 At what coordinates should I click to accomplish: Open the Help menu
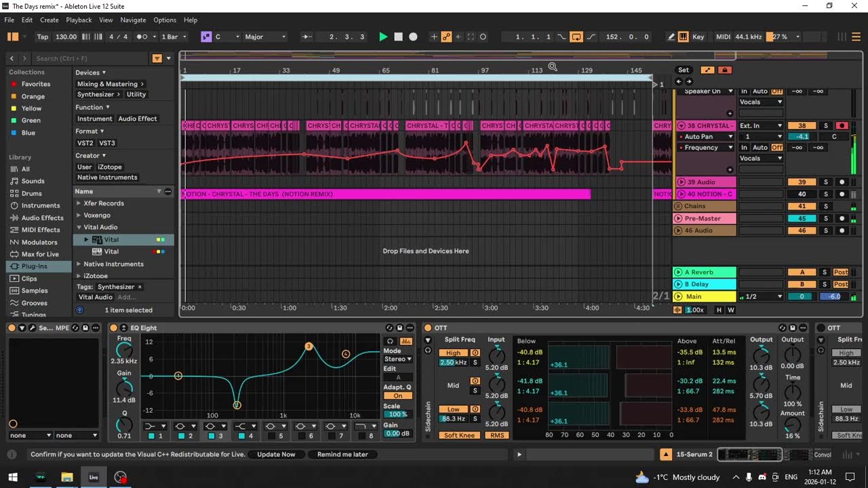pyautogui.click(x=191, y=20)
